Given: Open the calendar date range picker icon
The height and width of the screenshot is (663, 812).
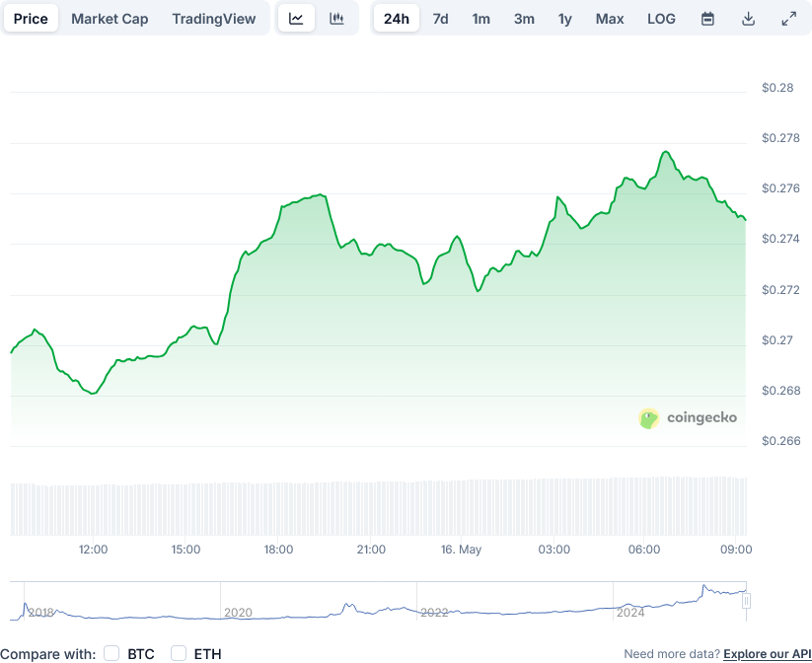Looking at the screenshot, I should click(707, 18).
